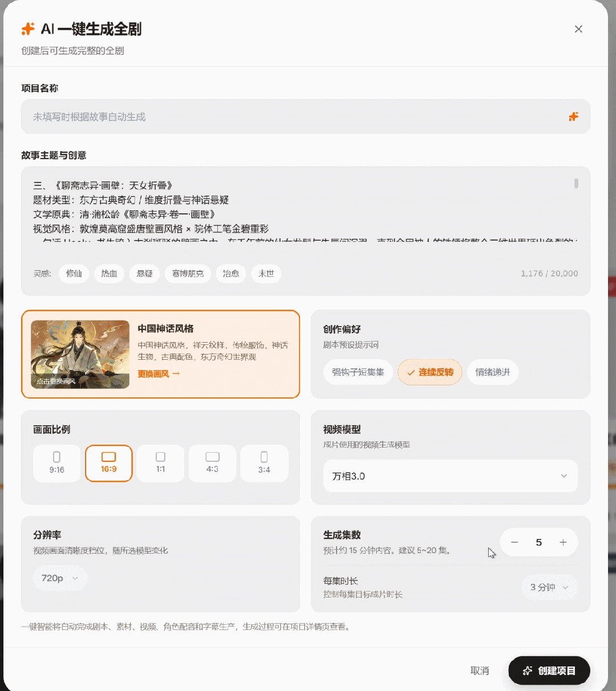Select the 热血 inspiration tag
This screenshot has height=691, width=616.
[110, 274]
